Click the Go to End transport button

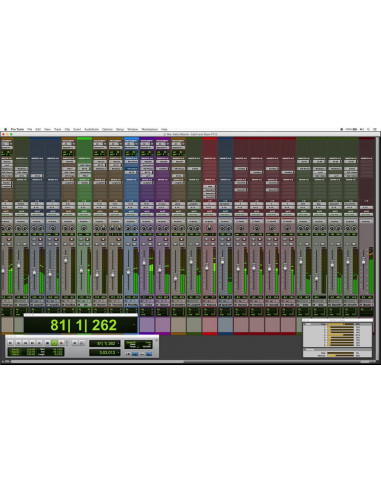pos(39,343)
